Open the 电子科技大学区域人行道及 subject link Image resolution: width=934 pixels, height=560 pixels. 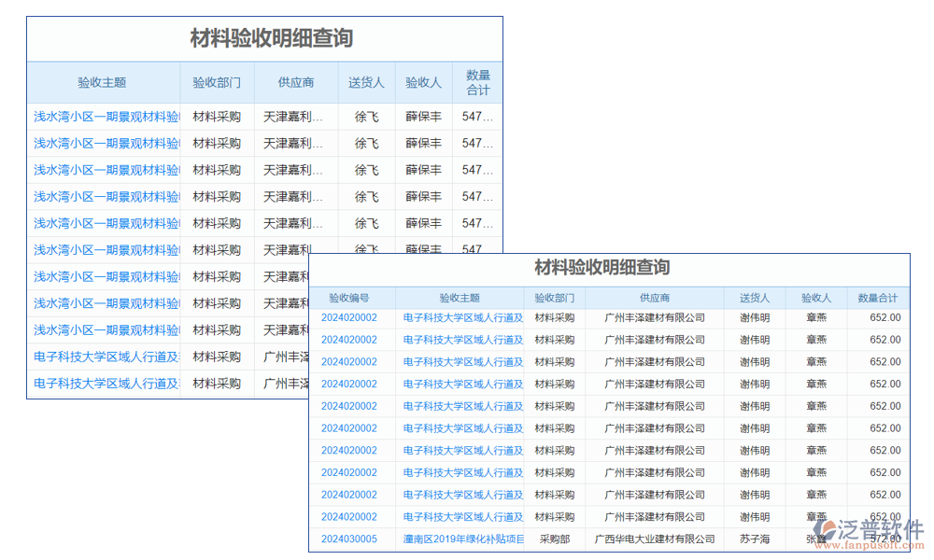coord(464,317)
